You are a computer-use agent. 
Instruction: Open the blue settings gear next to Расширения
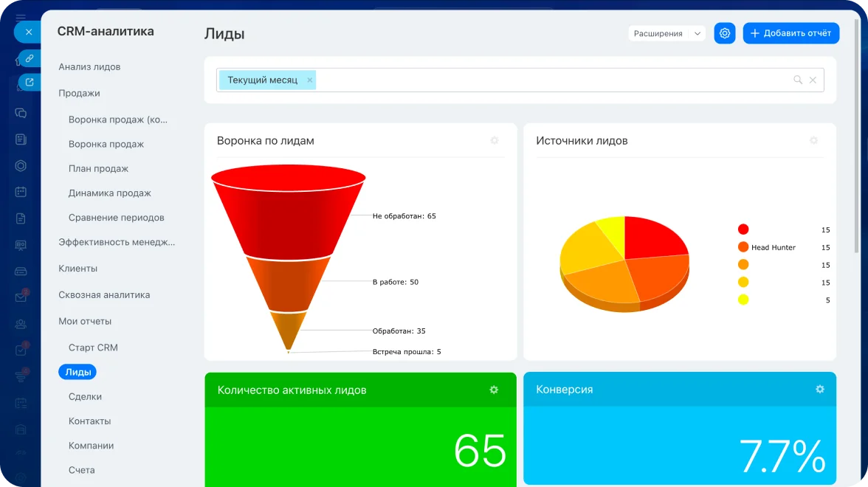tap(724, 33)
